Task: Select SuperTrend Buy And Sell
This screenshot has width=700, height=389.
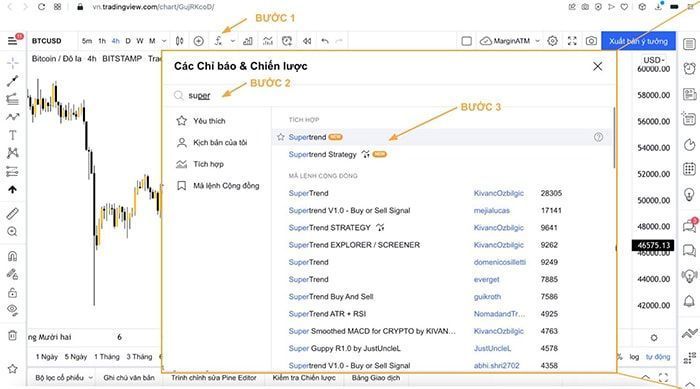Action: (x=331, y=297)
